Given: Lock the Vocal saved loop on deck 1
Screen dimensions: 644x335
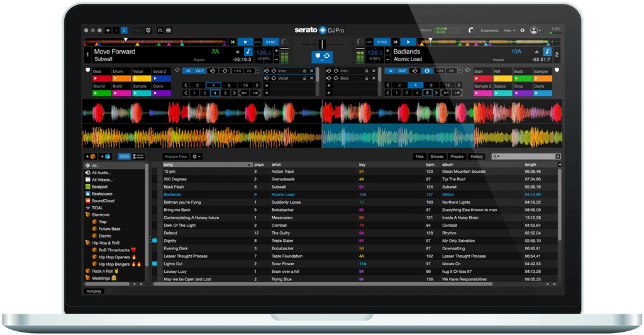Looking at the screenshot, I should pos(304,78).
